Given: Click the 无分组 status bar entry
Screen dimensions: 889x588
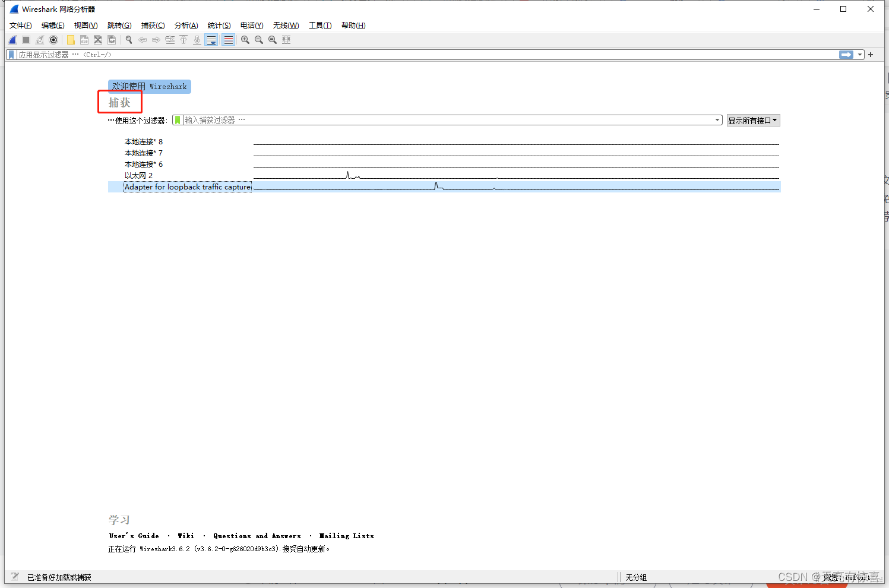Looking at the screenshot, I should (636, 577).
